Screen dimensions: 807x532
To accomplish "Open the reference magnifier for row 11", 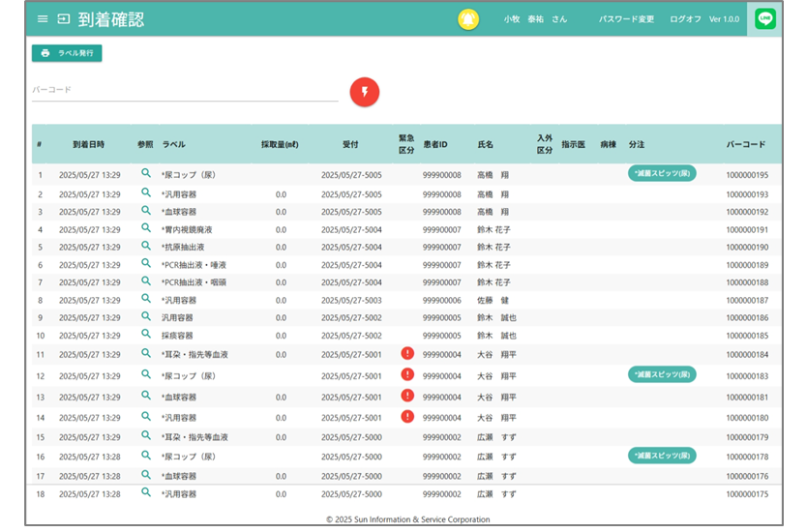I will pyautogui.click(x=146, y=354).
